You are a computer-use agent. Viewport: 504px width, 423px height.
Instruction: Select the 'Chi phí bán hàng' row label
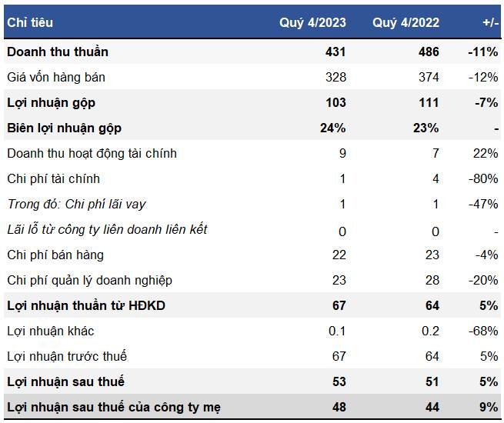tap(55, 255)
